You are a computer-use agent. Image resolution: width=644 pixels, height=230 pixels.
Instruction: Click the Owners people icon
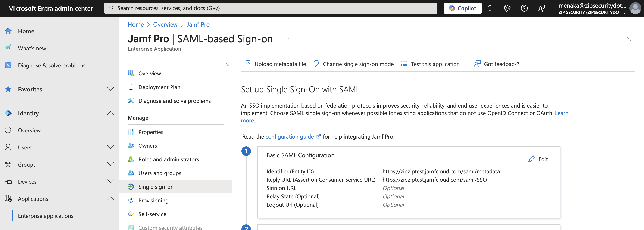[x=131, y=146]
